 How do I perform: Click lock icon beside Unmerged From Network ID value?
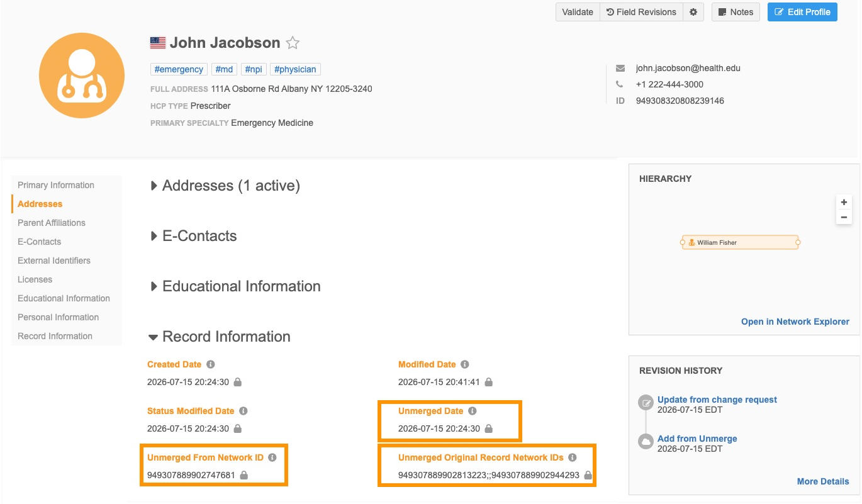(244, 475)
